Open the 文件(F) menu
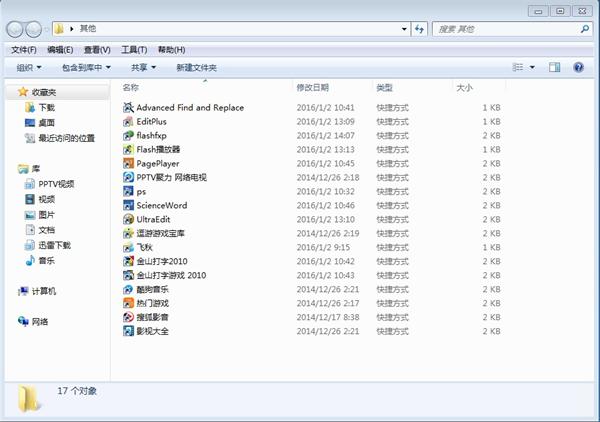The height and width of the screenshot is (422, 600). click(x=23, y=49)
